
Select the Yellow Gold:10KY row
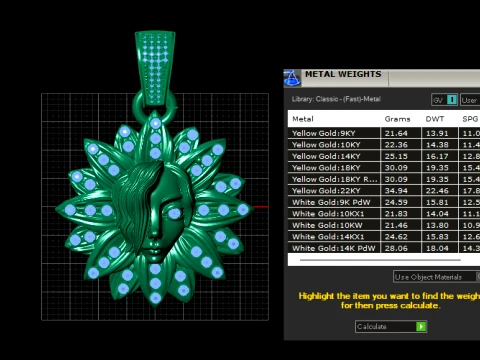(384, 145)
